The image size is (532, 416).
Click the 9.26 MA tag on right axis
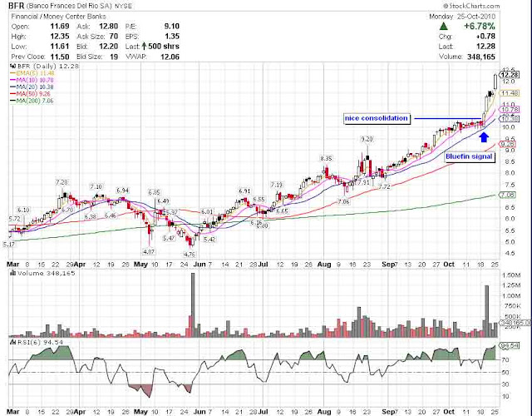coord(508,144)
